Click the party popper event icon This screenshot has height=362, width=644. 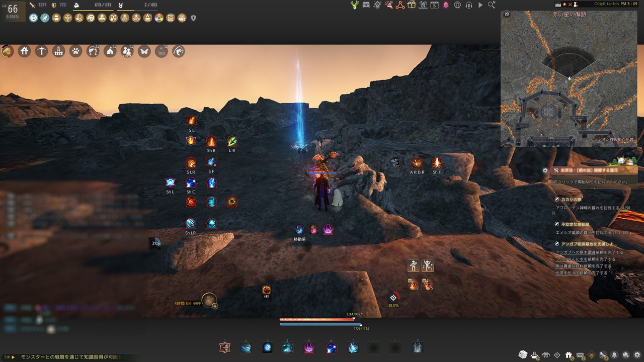389,5
